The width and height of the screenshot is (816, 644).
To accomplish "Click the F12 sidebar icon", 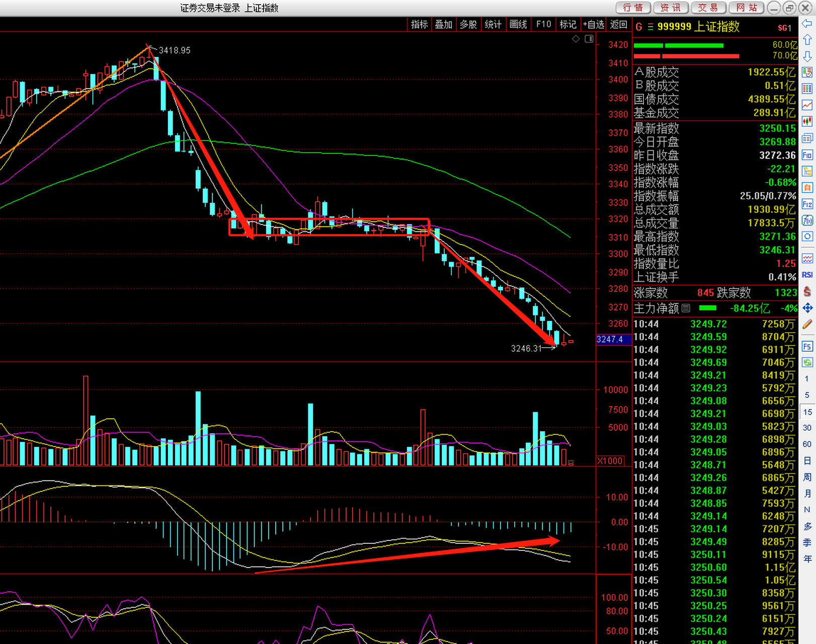I will 807,204.
